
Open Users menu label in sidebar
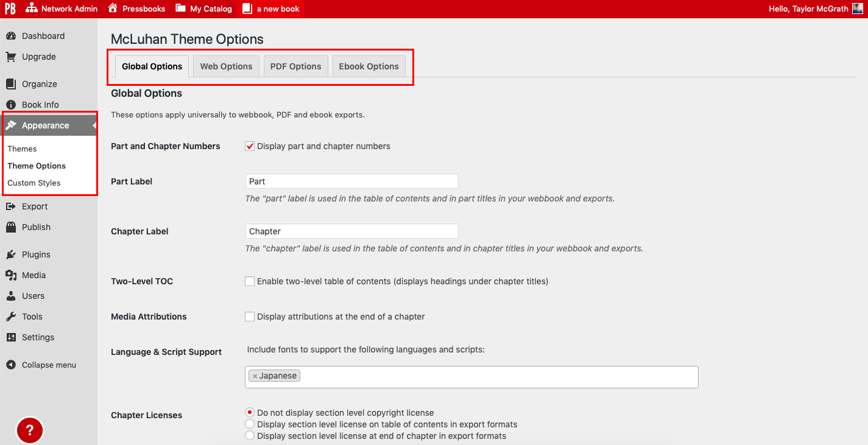[34, 296]
